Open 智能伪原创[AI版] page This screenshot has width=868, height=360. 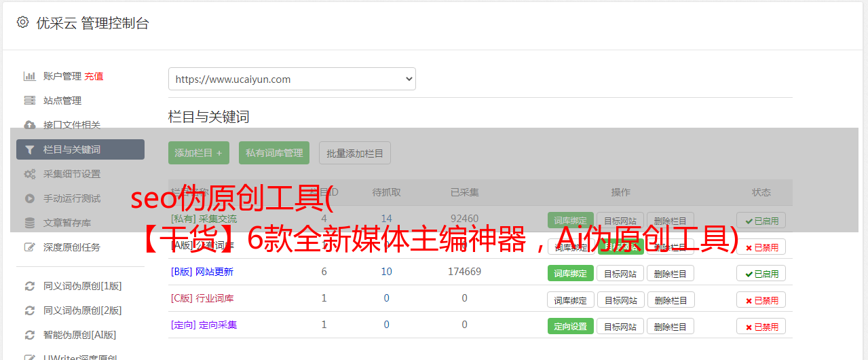click(x=80, y=335)
